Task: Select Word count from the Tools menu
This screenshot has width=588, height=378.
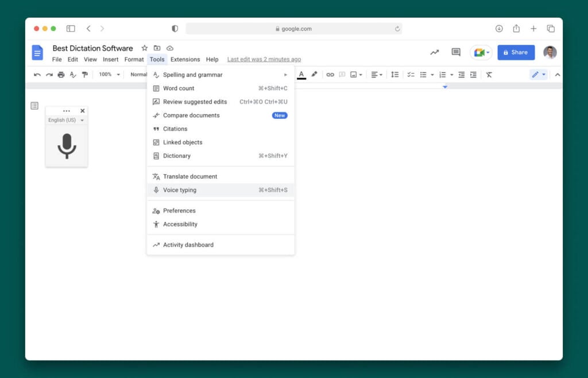Action: tap(180, 88)
